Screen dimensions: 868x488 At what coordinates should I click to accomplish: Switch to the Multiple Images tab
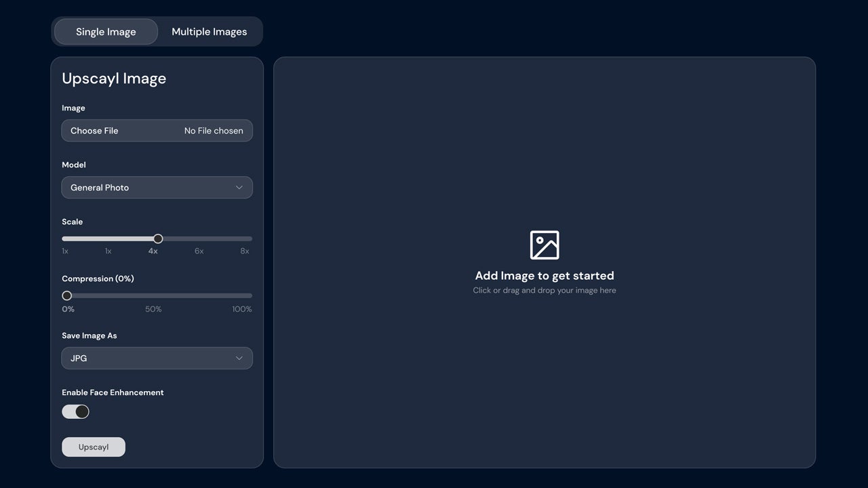(x=210, y=32)
